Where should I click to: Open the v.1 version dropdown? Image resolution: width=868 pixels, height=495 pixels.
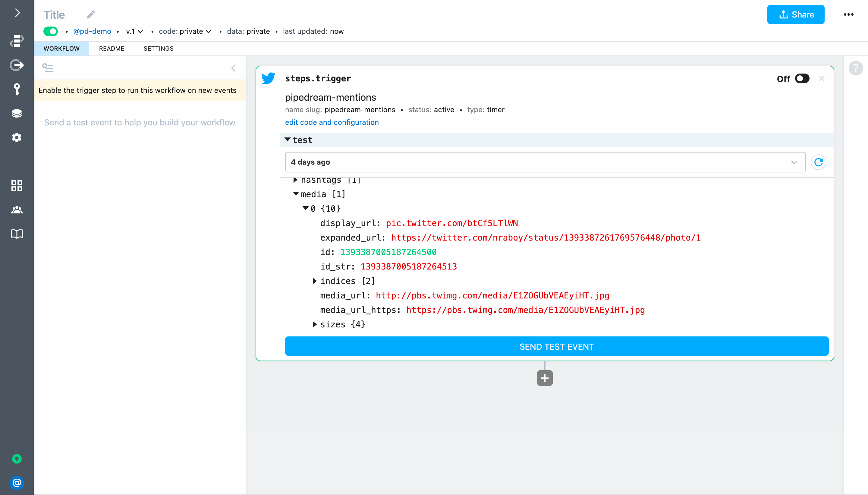(134, 31)
